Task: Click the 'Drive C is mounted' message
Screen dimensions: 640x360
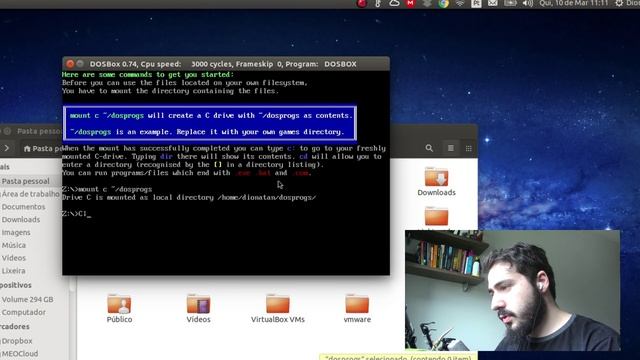Action: coord(189,198)
